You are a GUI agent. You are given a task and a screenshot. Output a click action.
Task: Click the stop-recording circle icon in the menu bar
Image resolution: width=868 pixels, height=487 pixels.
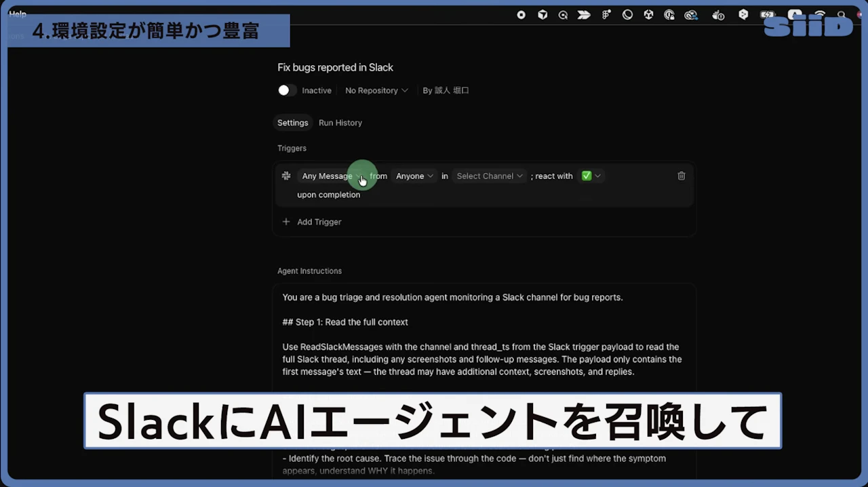point(521,14)
